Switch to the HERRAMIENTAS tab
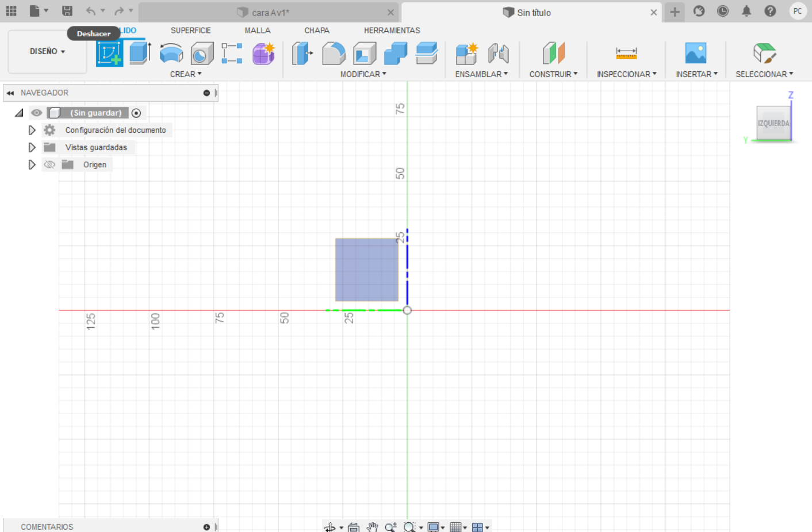 [392, 30]
